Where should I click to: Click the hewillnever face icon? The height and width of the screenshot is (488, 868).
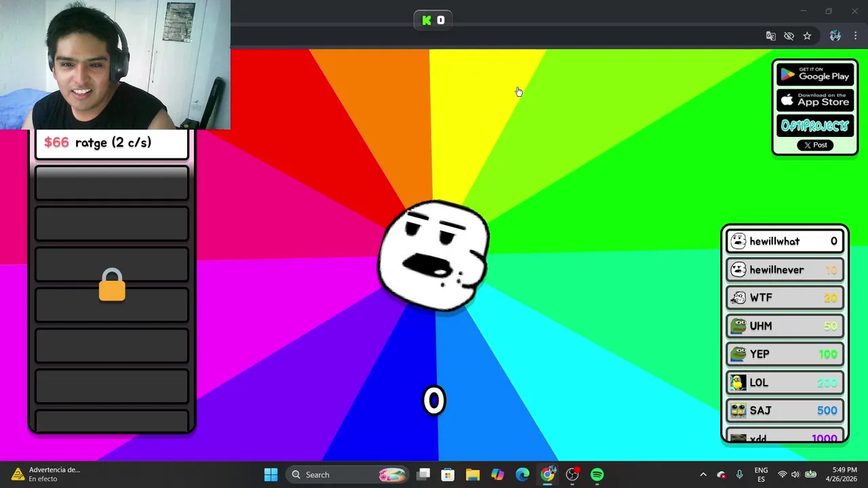(738, 270)
